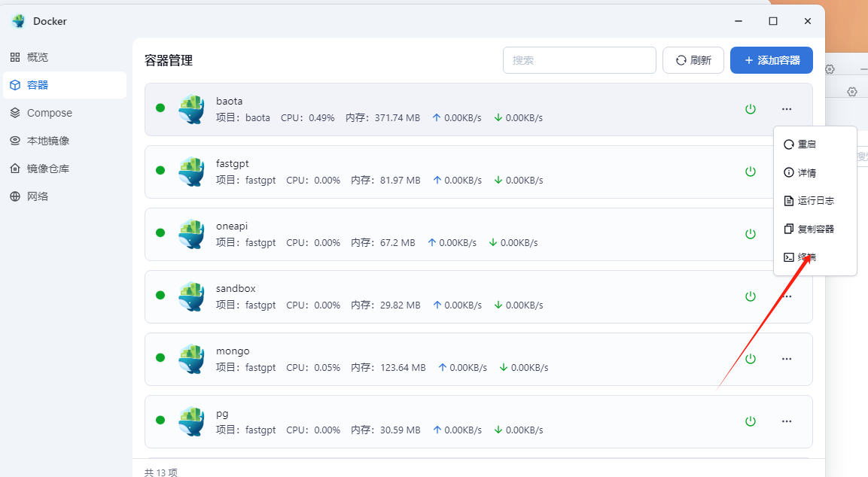Choose 详情 from the context menu

point(815,172)
